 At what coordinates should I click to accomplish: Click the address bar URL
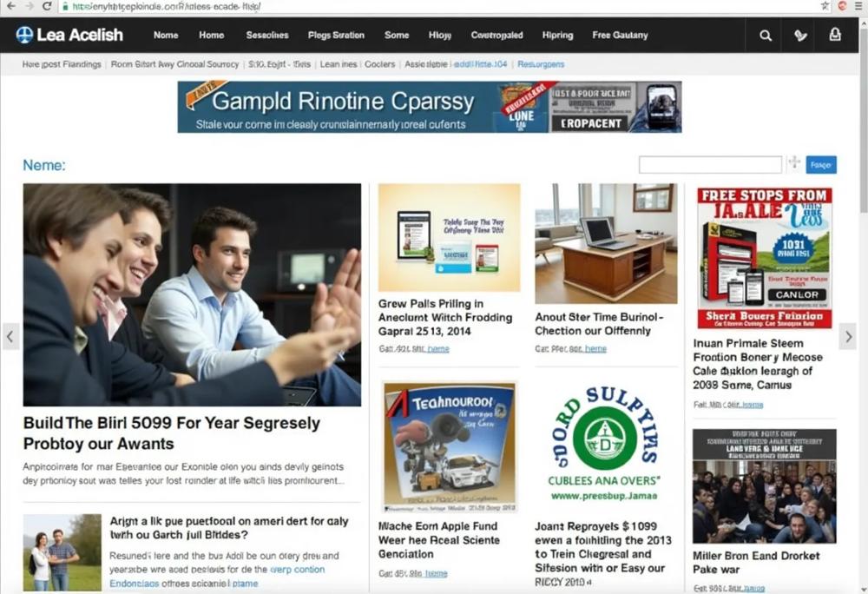click(x=167, y=6)
